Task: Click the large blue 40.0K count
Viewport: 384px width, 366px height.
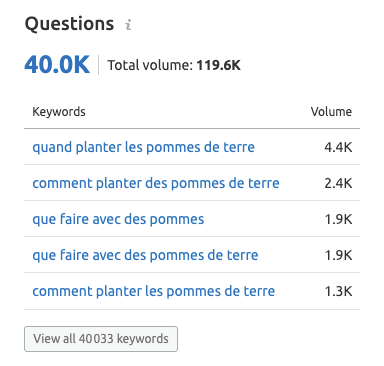Action: (x=57, y=64)
